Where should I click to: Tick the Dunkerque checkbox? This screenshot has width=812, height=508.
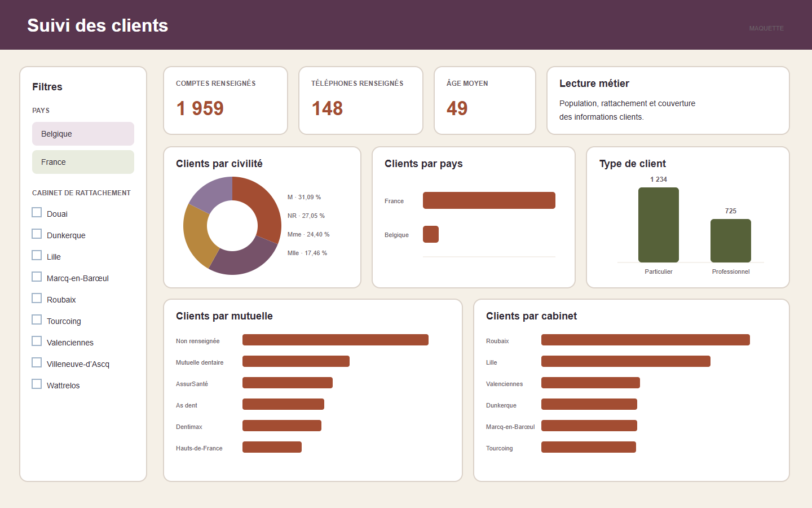point(37,234)
